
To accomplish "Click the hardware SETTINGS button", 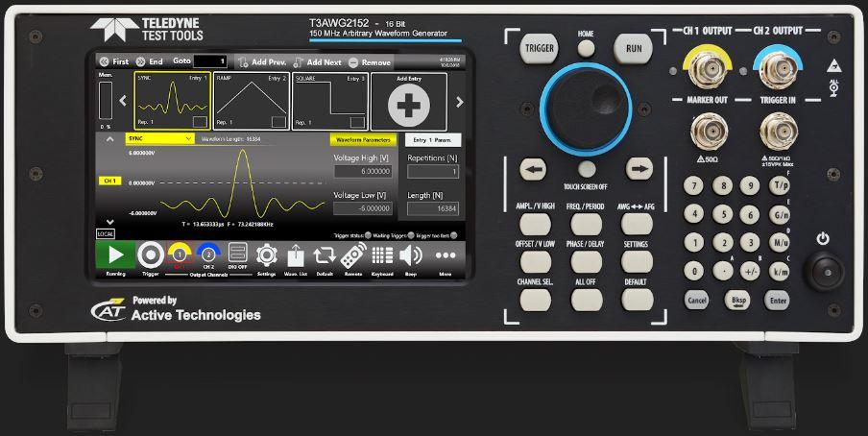I will (637, 261).
